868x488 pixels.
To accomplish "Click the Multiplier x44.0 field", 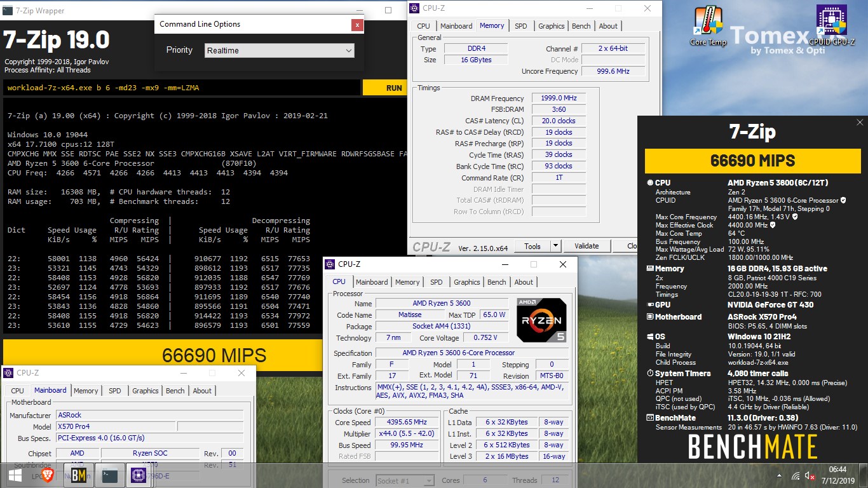I will tap(407, 433).
